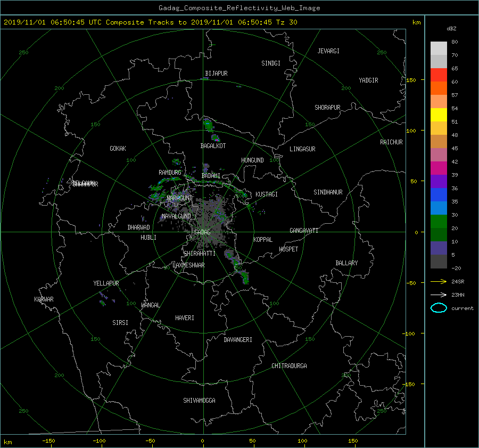This screenshot has width=479, height=448.
Task: Select the dark gray swatch above -20 dBZ
Action: click(439, 262)
